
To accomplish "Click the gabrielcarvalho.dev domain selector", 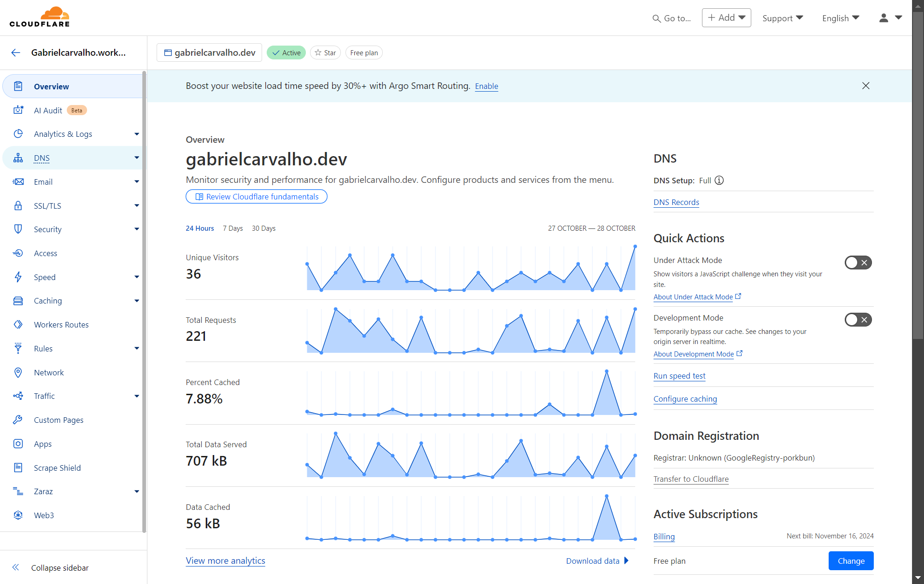I will [x=210, y=53].
